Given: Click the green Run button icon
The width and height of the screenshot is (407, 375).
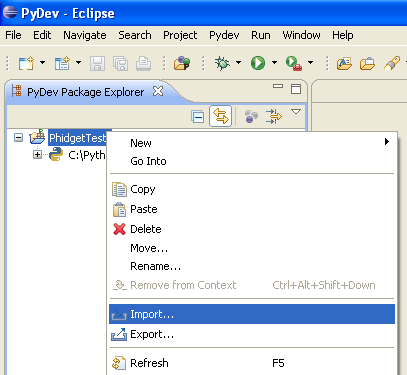Looking at the screenshot, I should 258,63.
